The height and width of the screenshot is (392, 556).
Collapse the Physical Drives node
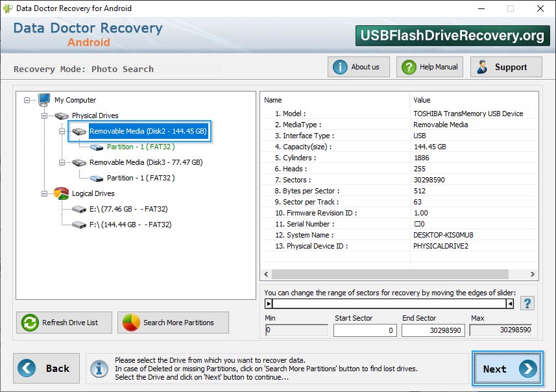(44, 116)
